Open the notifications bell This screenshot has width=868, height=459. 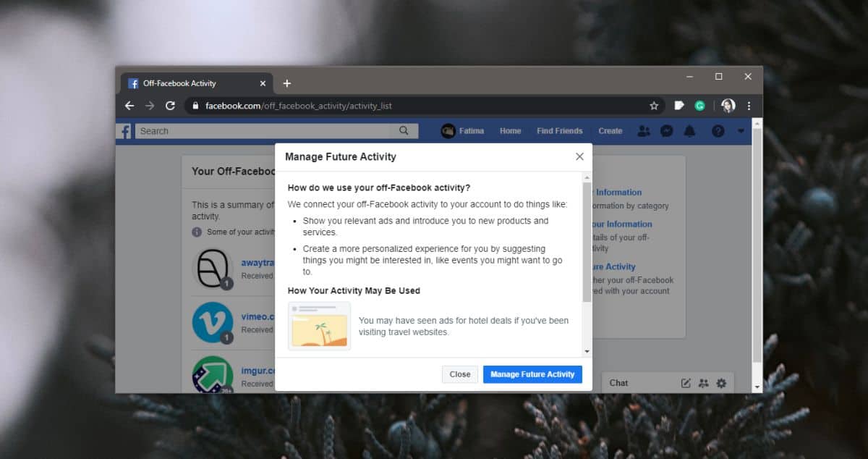tap(690, 131)
